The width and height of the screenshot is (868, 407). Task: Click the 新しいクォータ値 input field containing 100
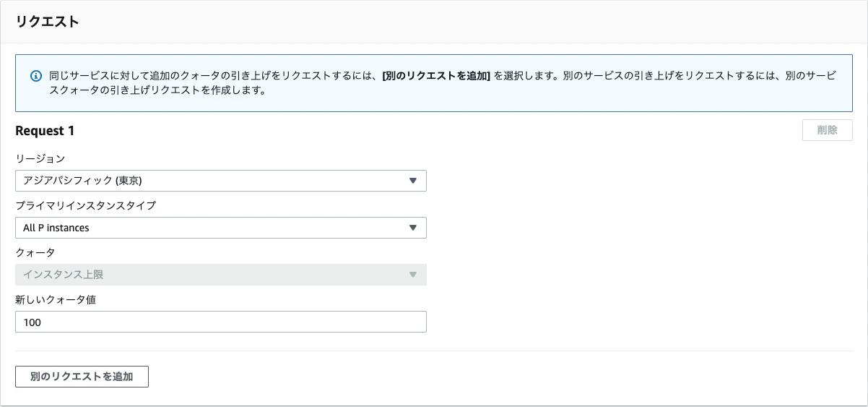pos(221,322)
